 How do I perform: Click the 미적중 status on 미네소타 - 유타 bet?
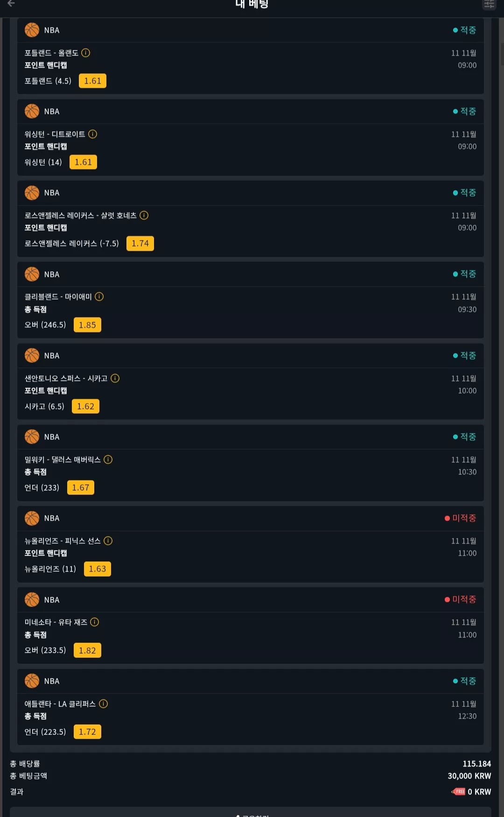460,599
